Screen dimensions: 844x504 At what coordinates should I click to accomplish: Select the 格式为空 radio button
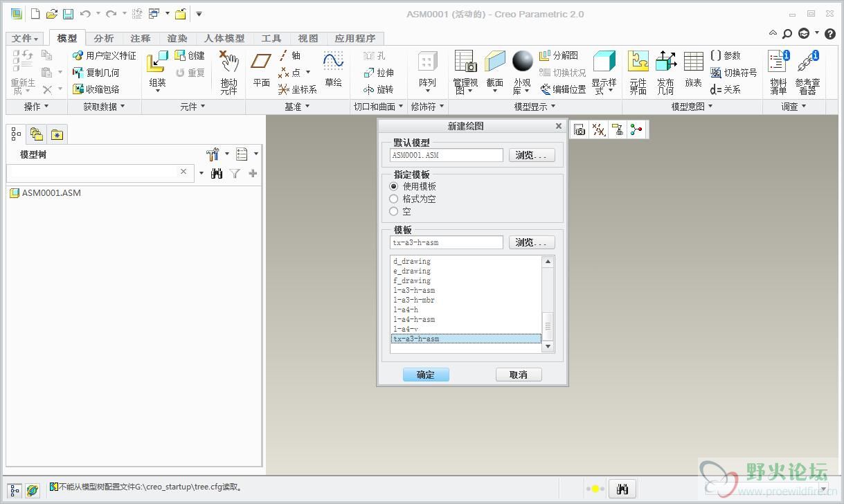(394, 199)
